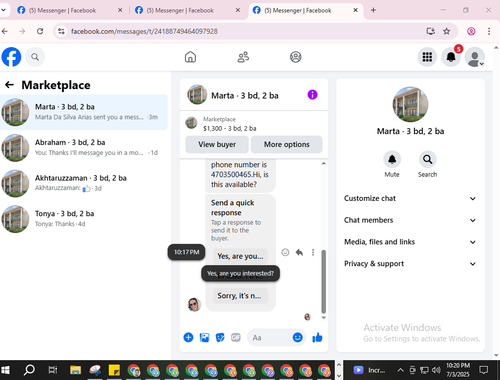Open the Tonya 3 bd, 2 ba conversation
Image resolution: width=500 pixels, height=380 pixels.
click(x=84, y=219)
